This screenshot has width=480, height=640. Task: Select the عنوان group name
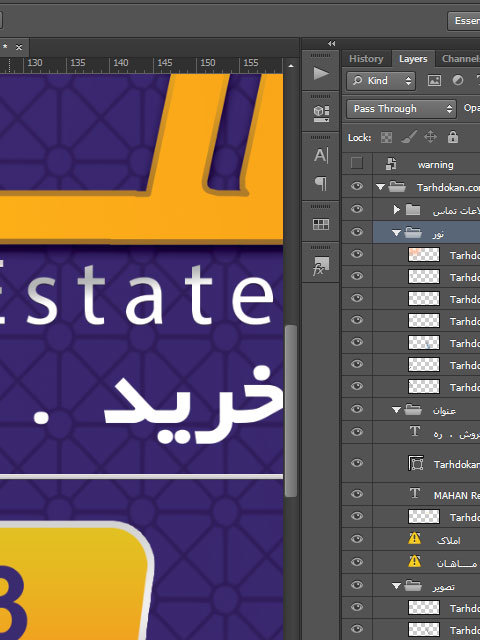[444, 411]
